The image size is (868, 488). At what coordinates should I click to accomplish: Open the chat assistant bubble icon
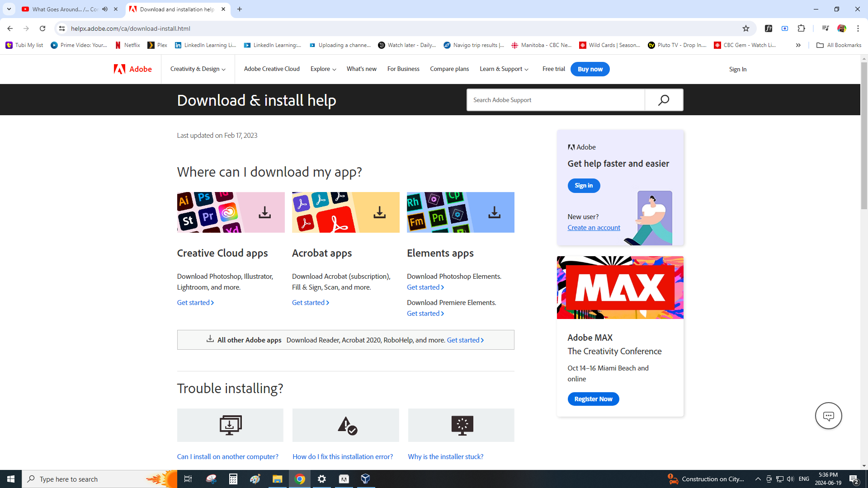828,416
